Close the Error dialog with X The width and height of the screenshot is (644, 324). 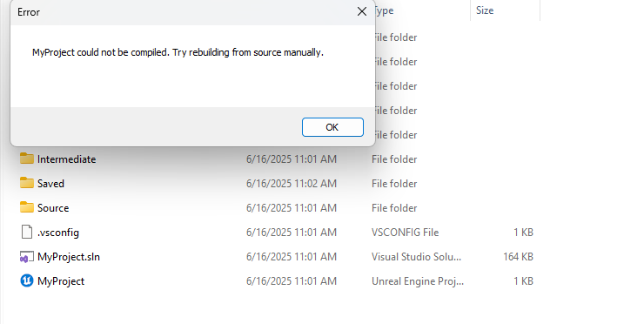point(362,11)
